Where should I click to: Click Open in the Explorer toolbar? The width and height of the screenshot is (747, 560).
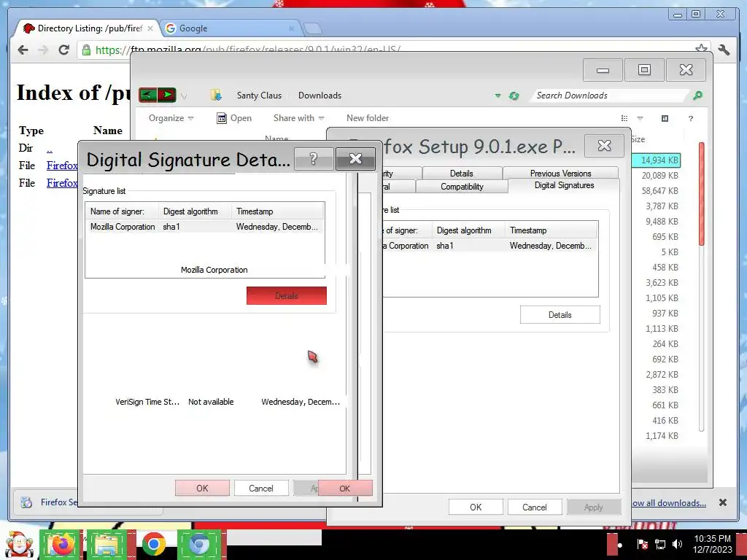click(234, 118)
